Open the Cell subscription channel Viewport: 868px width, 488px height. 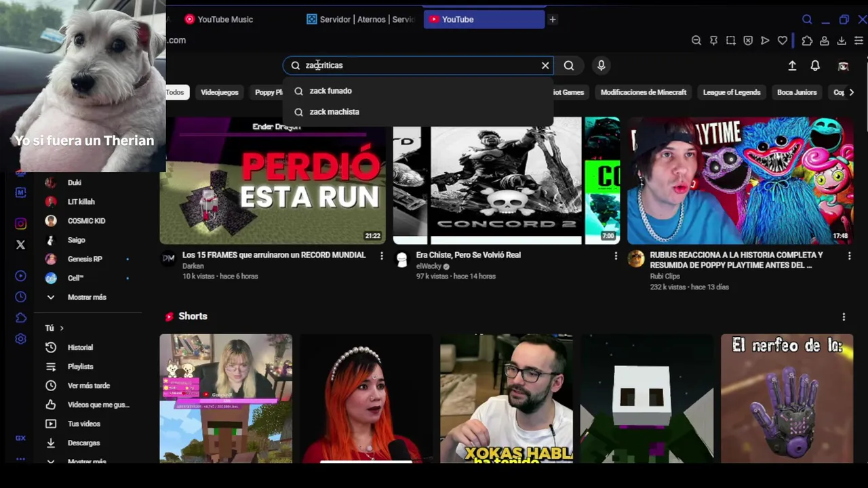(x=75, y=278)
